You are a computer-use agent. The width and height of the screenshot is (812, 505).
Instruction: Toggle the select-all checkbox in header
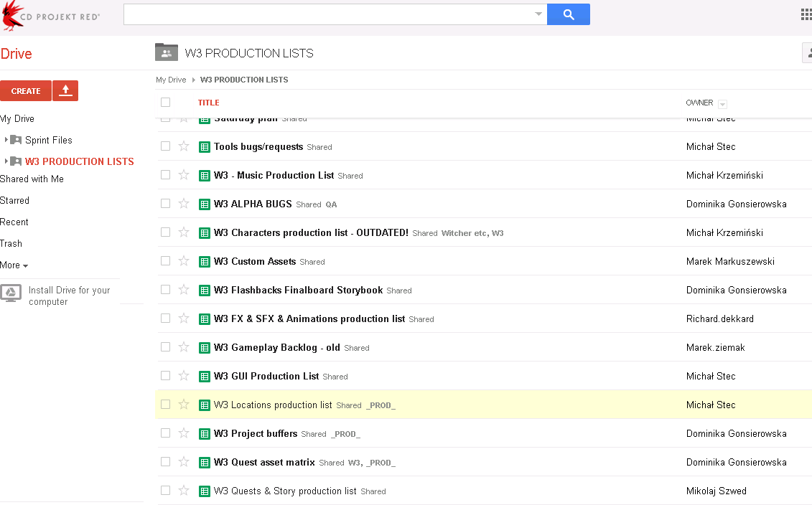(x=166, y=103)
